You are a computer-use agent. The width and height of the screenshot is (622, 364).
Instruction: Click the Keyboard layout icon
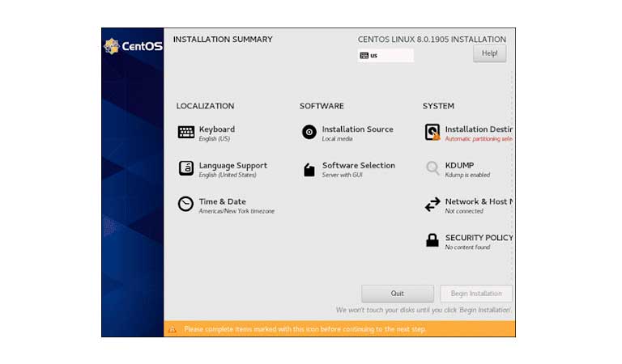pos(186,133)
